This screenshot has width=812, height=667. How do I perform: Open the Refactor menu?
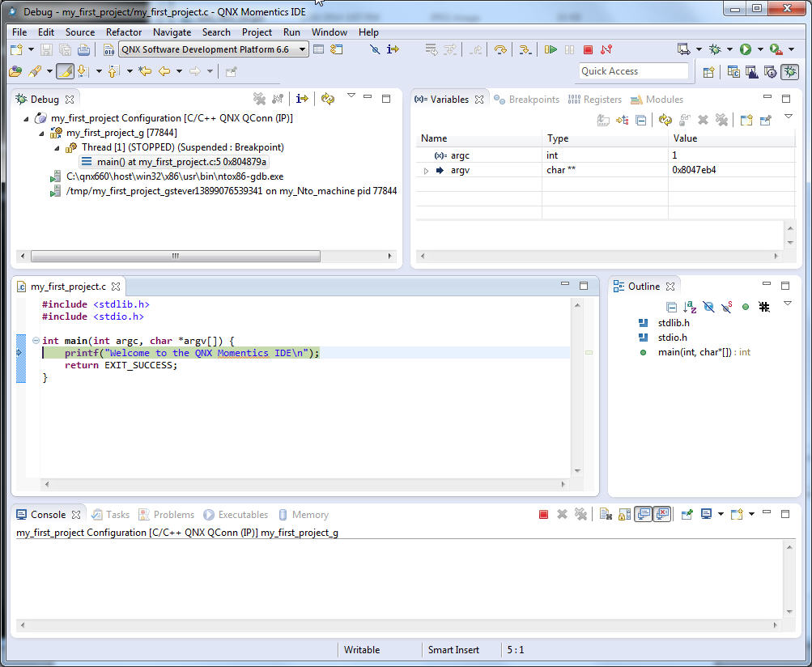[123, 32]
